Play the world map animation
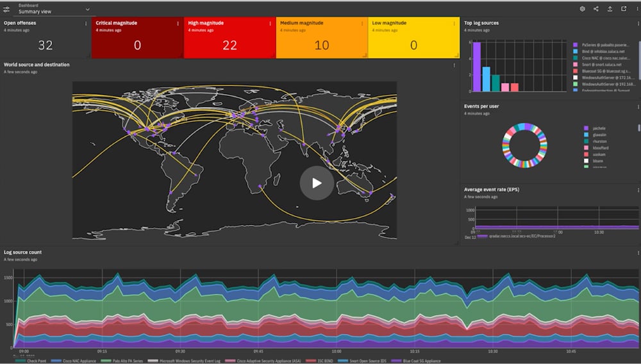 (317, 183)
